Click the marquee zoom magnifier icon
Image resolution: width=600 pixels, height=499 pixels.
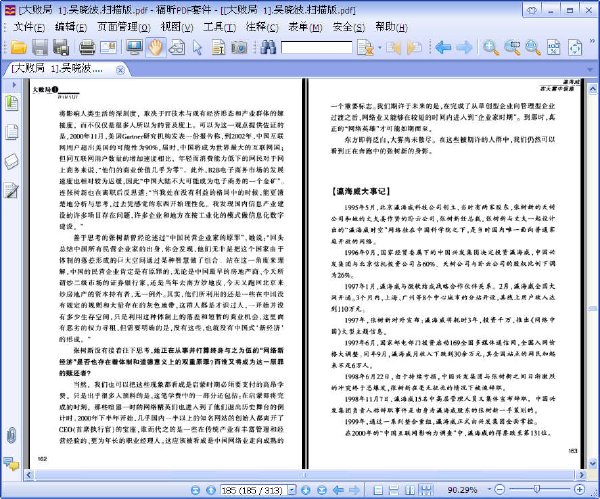point(512,48)
